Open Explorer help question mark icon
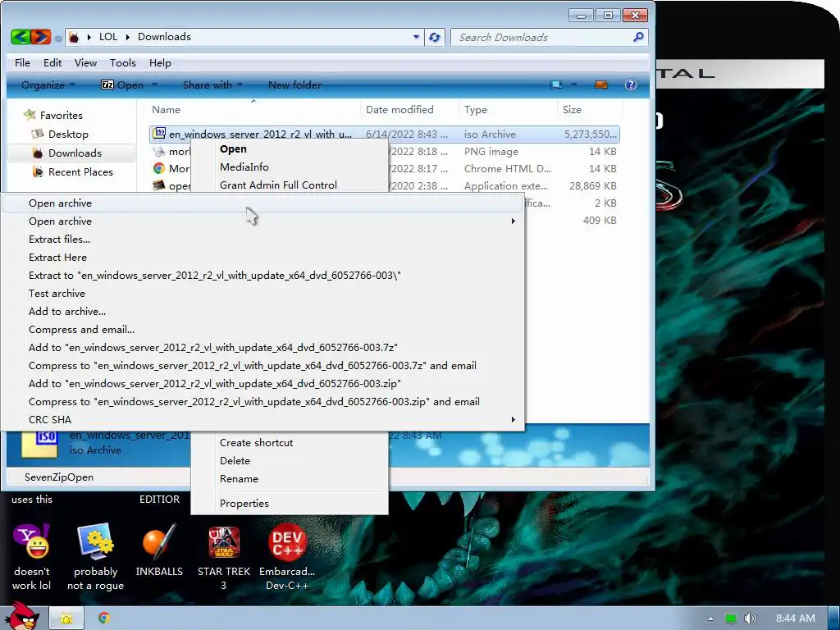The width and height of the screenshot is (840, 630). (x=631, y=84)
